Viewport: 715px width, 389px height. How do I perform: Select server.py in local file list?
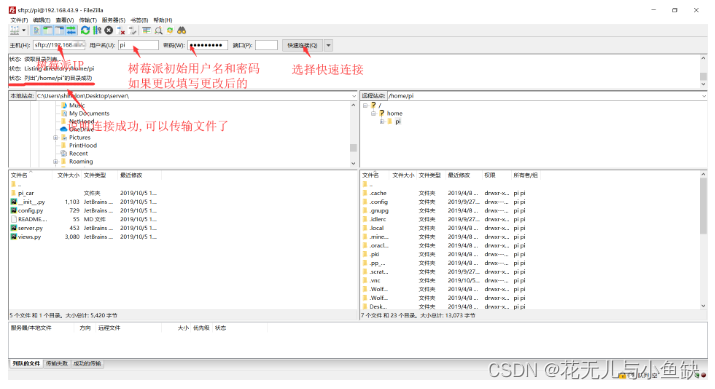point(31,228)
